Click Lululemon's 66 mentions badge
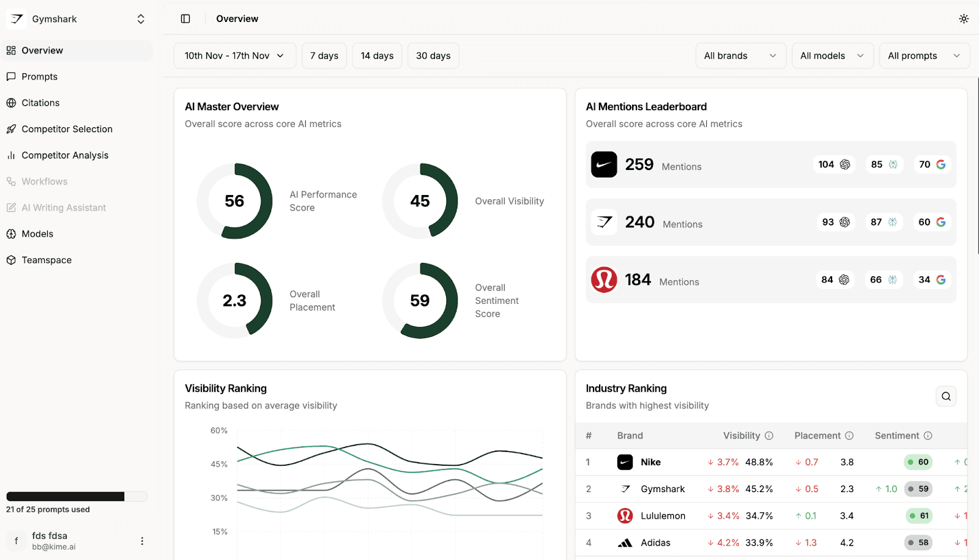The height and width of the screenshot is (560, 979). (x=884, y=279)
